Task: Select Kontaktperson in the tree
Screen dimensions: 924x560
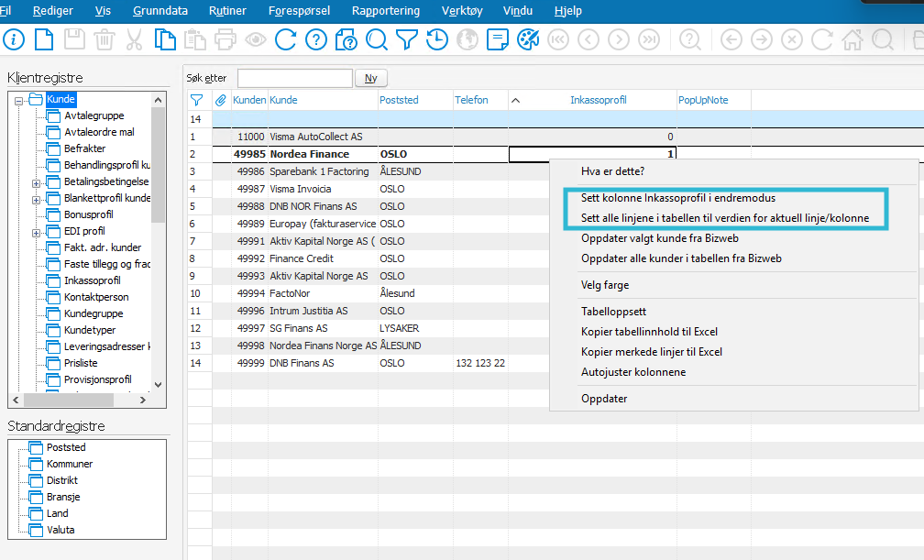Action: (96, 297)
